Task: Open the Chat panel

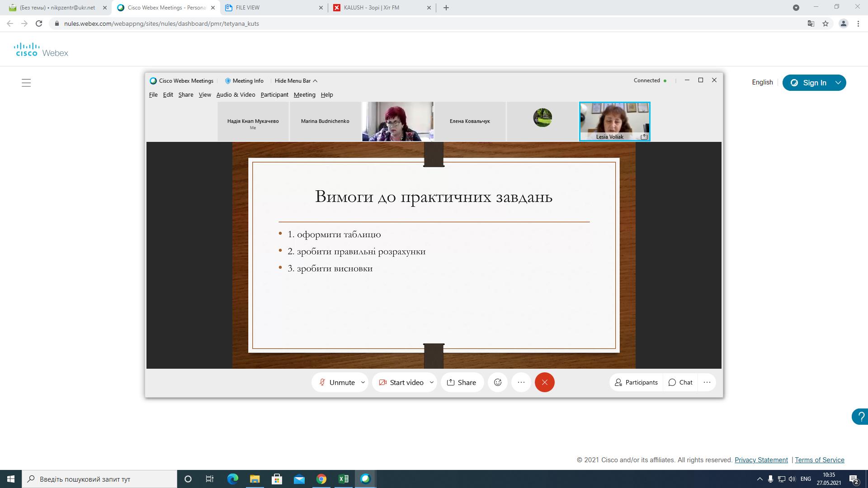Action: (680, 382)
